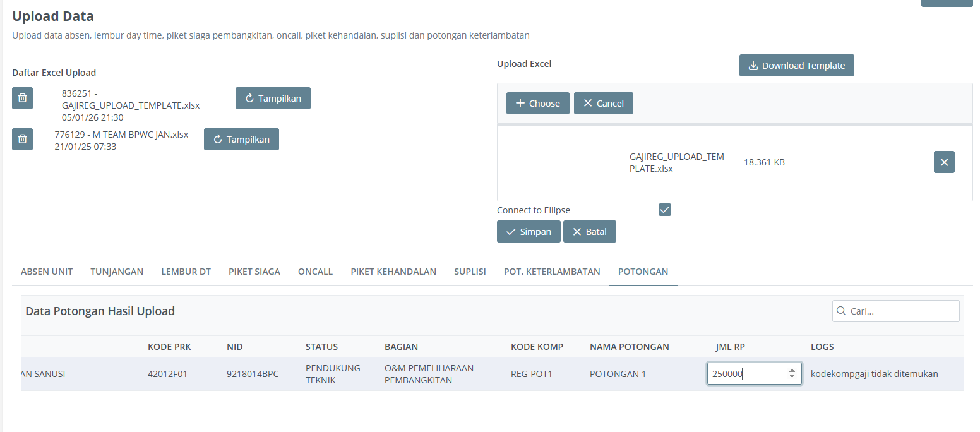Go to the POT. KETERLAMBATAN tab
The height and width of the screenshot is (432, 980).
(551, 272)
